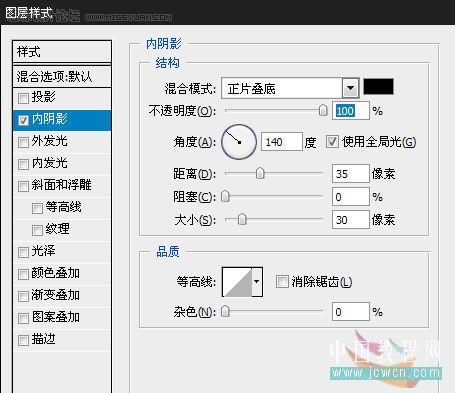The height and width of the screenshot is (393, 455).
Task: Click the 距离(D): label
Action: click(194, 174)
